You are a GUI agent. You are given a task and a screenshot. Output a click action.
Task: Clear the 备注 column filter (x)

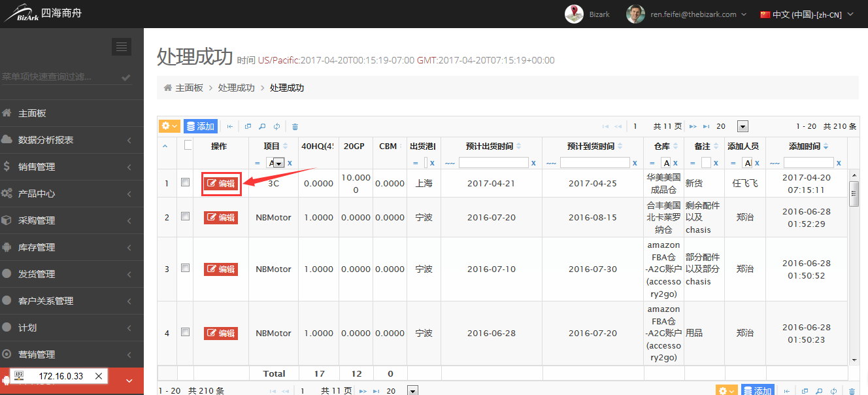(x=716, y=163)
